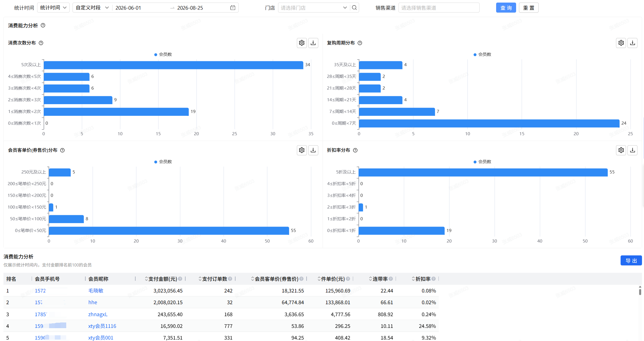Click the 7≤周期<14天 bar
Screen dimensions: 644x341
coord(397,112)
